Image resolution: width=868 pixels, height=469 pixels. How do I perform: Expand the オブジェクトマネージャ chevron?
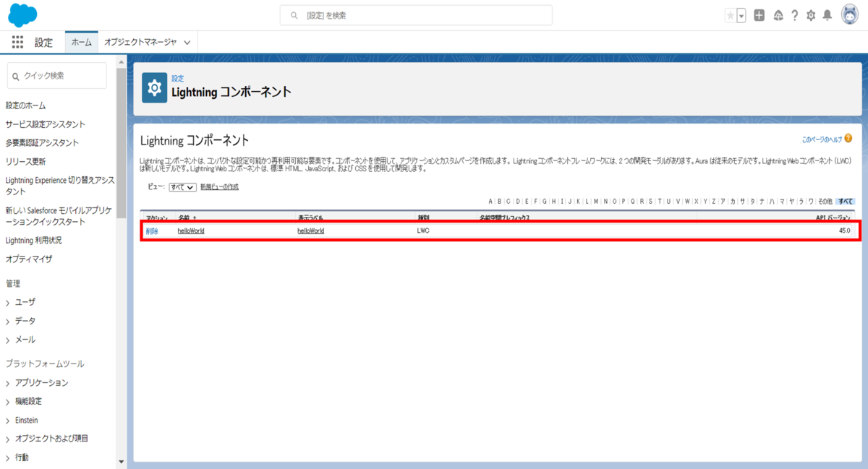point(187,42)
